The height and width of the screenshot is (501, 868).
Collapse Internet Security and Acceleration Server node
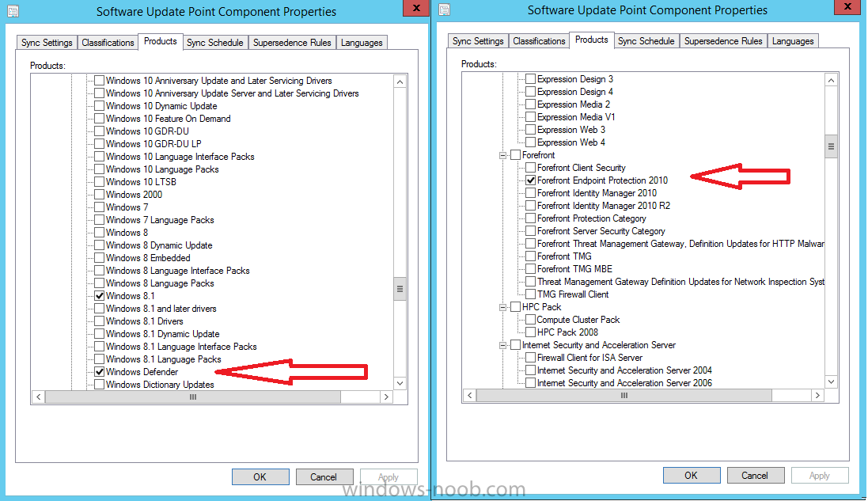(x=502, y=345)
